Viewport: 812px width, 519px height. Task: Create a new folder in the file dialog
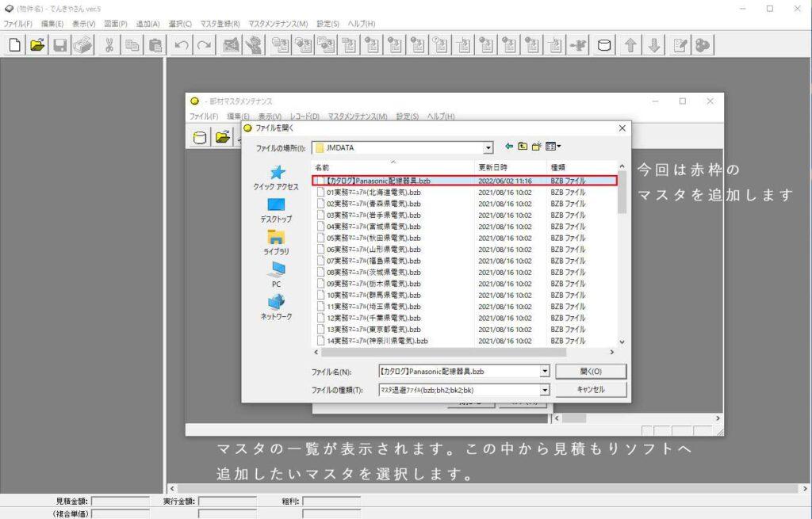click(537, 147)
